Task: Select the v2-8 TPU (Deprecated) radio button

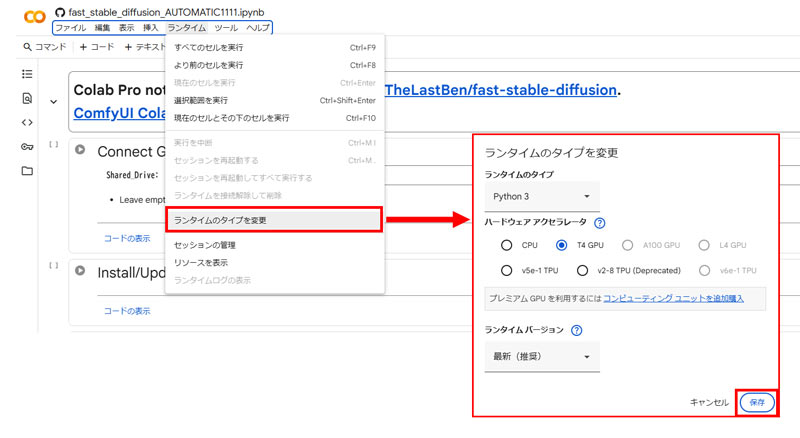Action: pos(582,271)
